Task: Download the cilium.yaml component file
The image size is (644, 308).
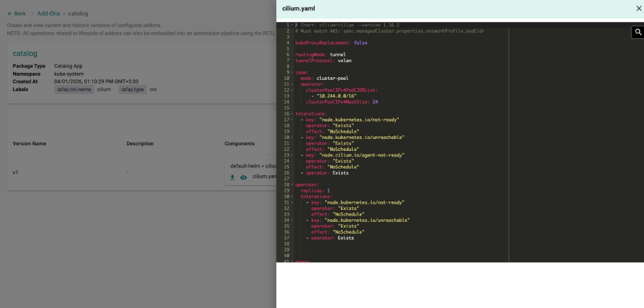Action: (232, 177)
